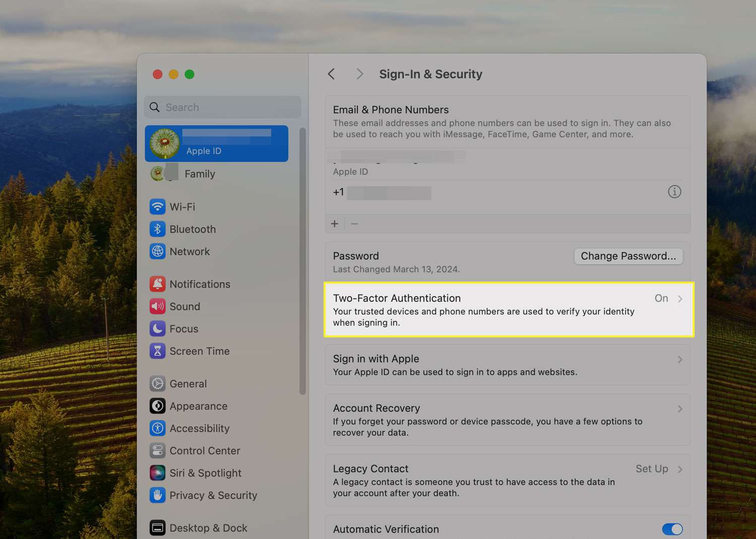
Task: Select the Focus moon icon
Action: [x=158, y=329]
